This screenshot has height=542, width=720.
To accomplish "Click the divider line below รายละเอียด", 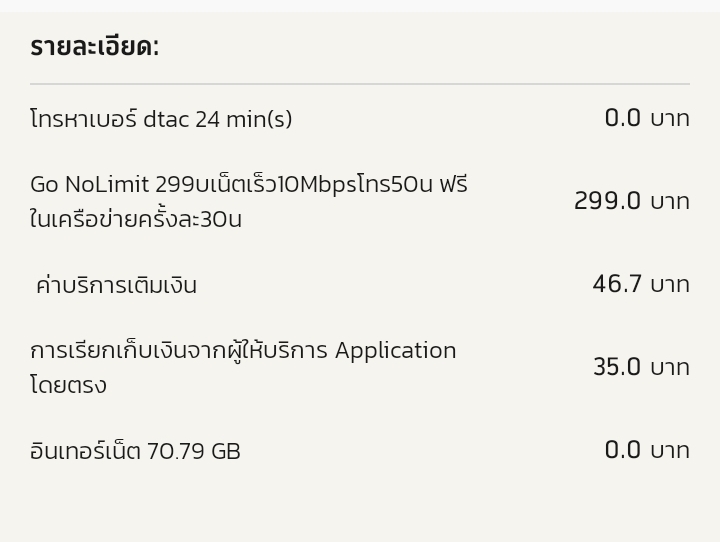I will click(x=360, y=84).
